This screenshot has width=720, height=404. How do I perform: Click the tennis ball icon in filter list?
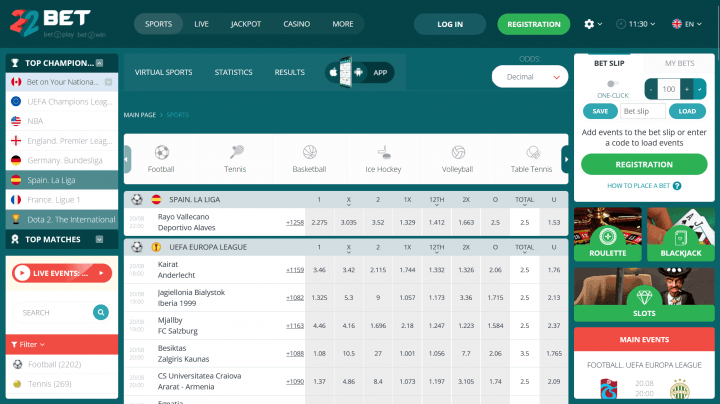[x=17, y=384]
